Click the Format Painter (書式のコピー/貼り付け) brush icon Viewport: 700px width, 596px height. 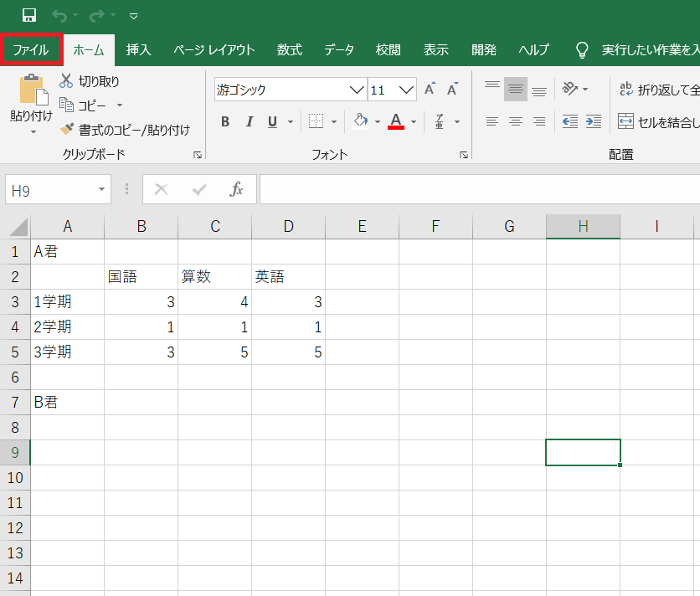point(67,130)
